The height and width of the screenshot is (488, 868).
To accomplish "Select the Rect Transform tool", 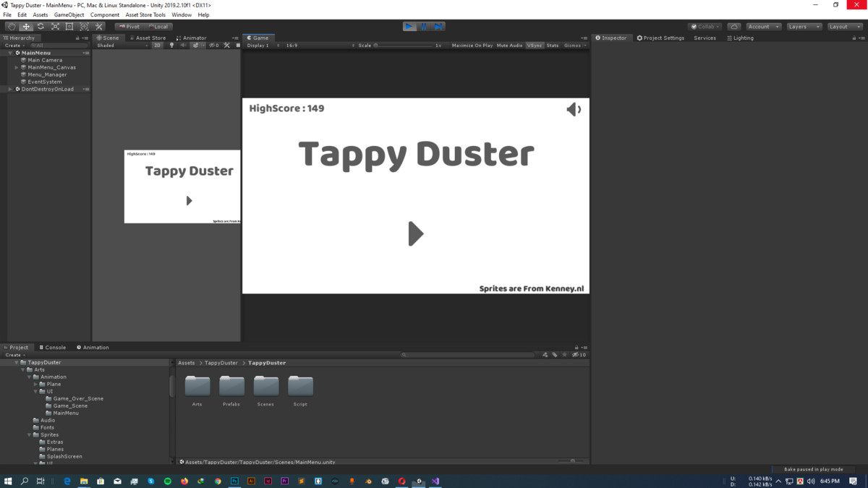I will pos(69,26).
